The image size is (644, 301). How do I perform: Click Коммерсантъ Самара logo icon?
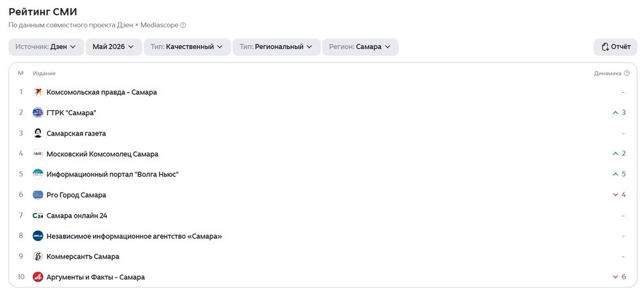tap(38, 257)
